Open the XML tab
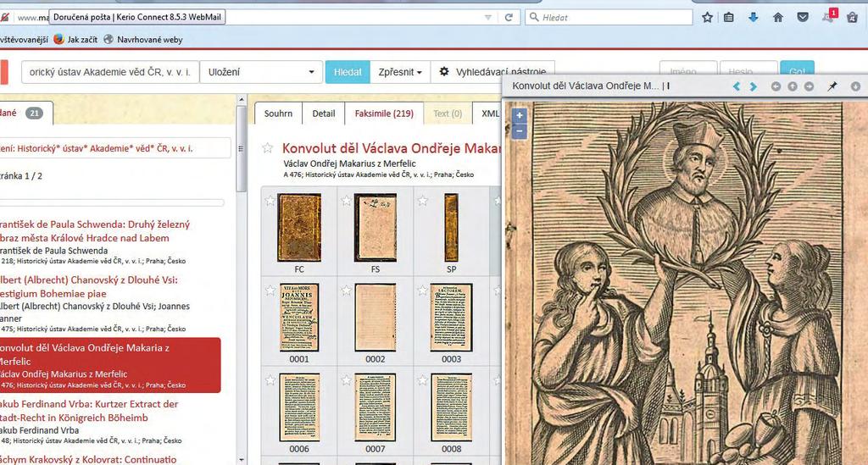Viewport: 868px width, 465px height. (489, 113)
